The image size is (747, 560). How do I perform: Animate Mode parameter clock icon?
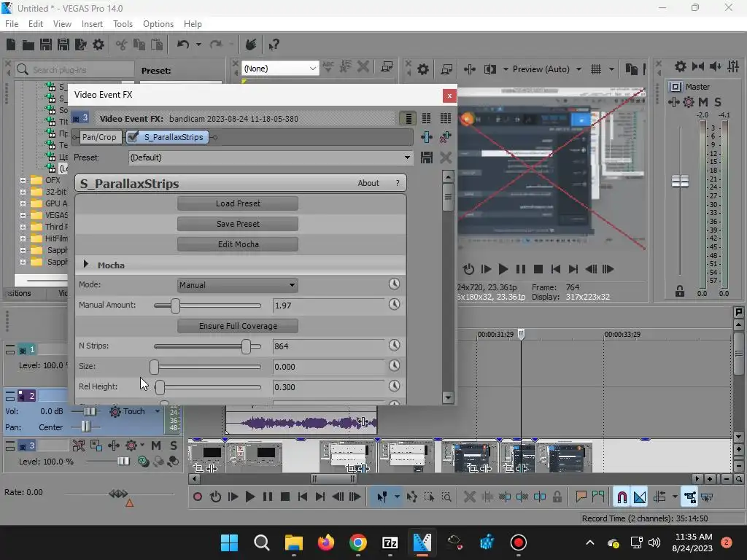point(394,284)
